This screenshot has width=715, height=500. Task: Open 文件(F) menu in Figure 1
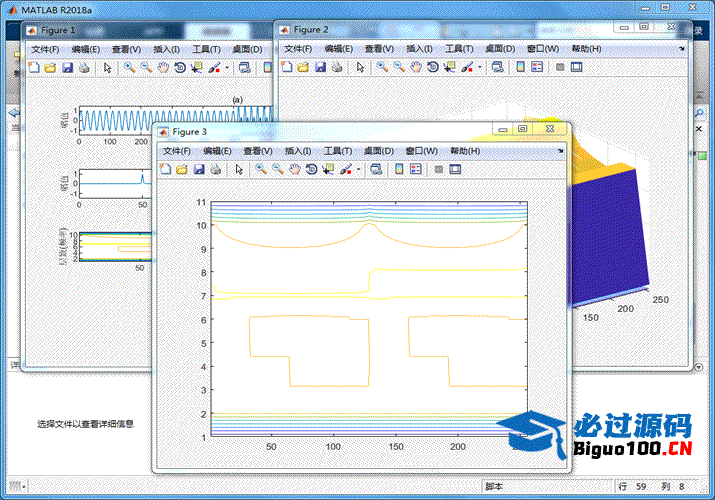(x=45, y=49)
